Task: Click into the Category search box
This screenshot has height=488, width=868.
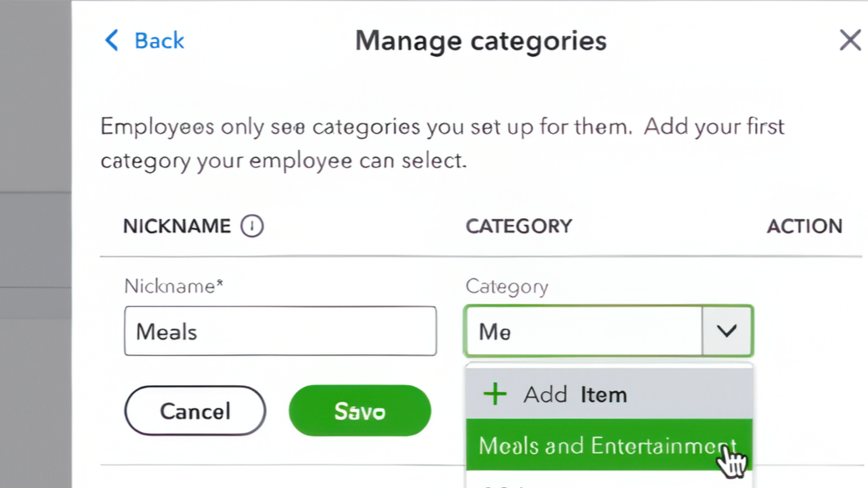Action: pyautogui.click(x=583, y=331)
